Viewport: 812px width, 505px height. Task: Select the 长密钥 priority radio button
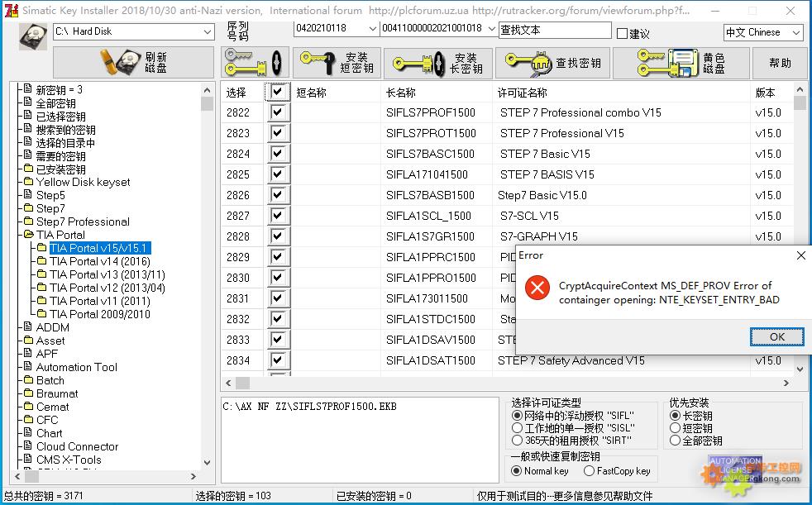(675, 416)
